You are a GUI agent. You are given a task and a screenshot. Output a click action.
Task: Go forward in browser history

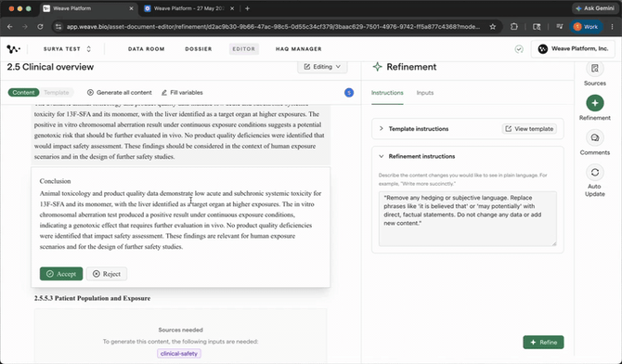coord(25,27)
